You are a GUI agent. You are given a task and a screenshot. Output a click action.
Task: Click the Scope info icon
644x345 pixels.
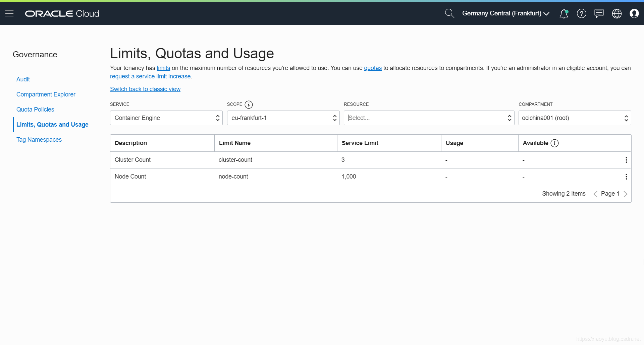pos(249,105)
